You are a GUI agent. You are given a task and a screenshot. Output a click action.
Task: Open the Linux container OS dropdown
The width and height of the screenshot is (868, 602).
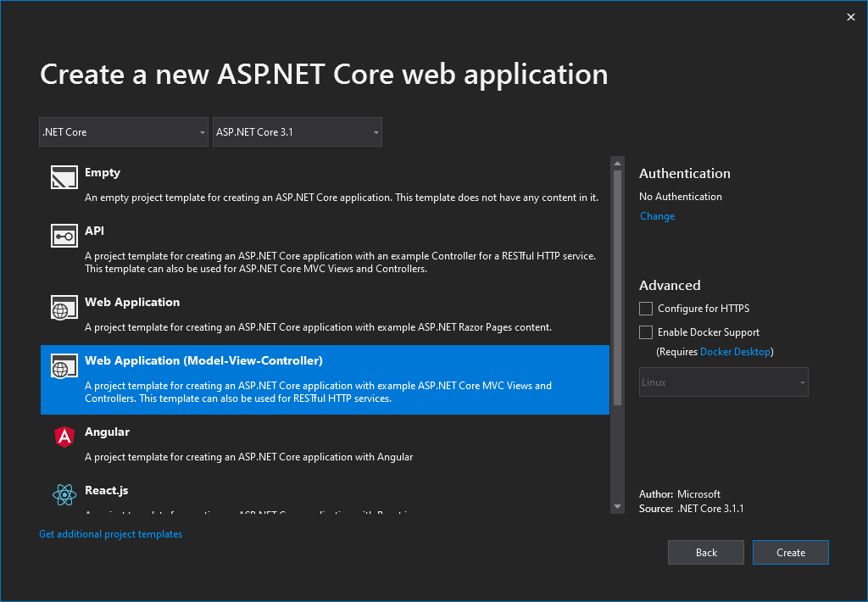coord(723,382)
